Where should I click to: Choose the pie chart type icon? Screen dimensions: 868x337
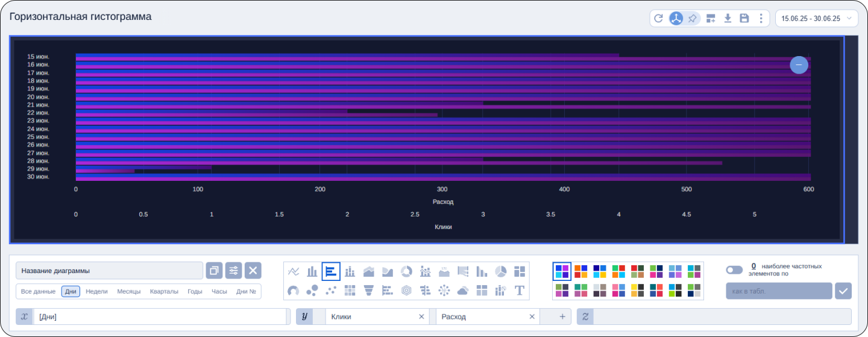(500, 272)
